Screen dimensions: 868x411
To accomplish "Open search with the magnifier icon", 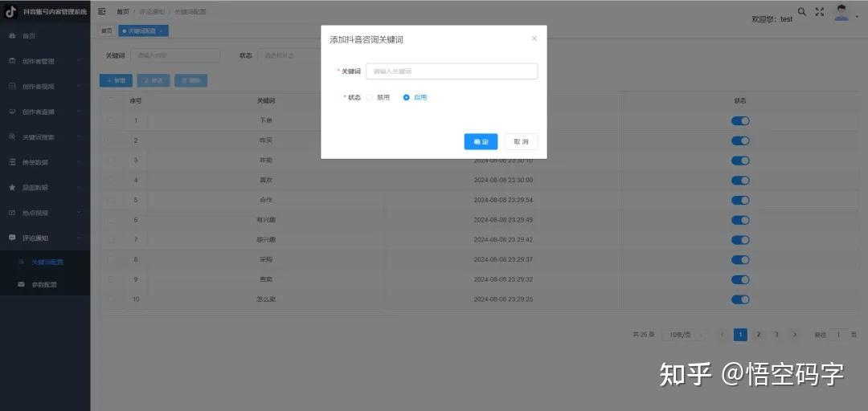I will (801, 11).
